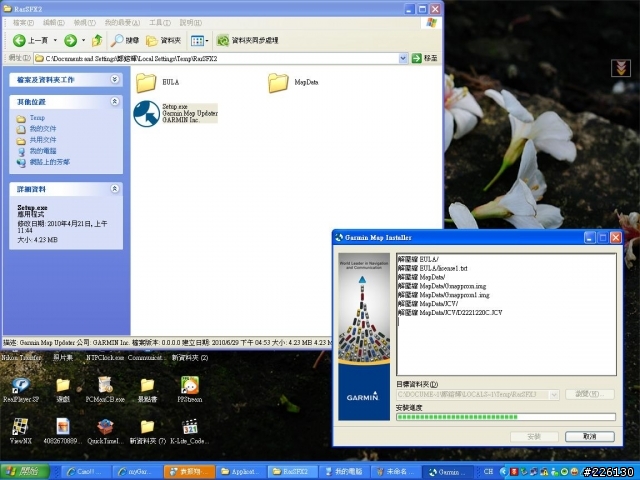Toggle the 資料夾 folders pane
The height and width of the screenshot is (480, 640).
click(x=163, y=40)
